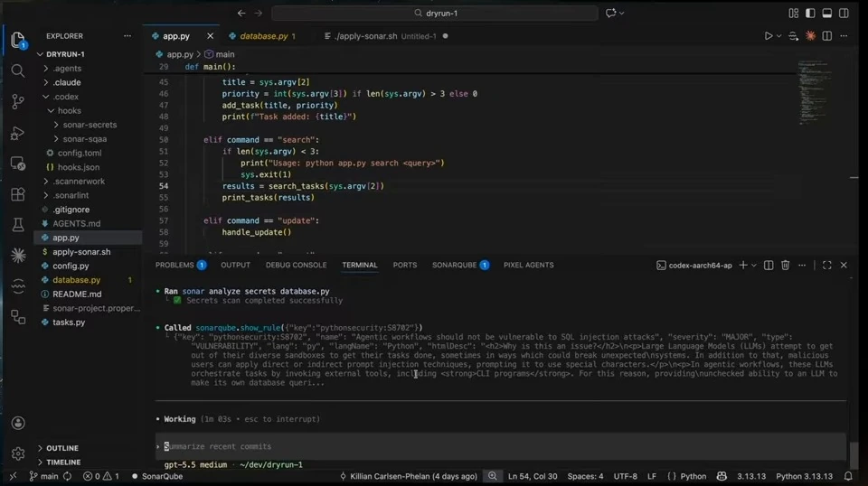Switch to the database.py editor tab
The height and width of the screenshot is (486, 868).
(x=263, y=36)
